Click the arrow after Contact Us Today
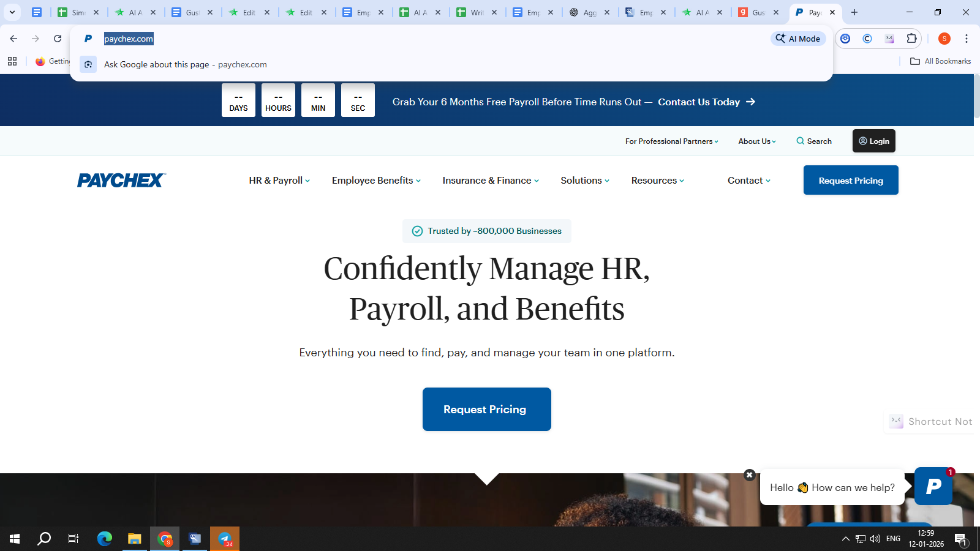This screenshot has width=980, height=551. click(751, 102)
